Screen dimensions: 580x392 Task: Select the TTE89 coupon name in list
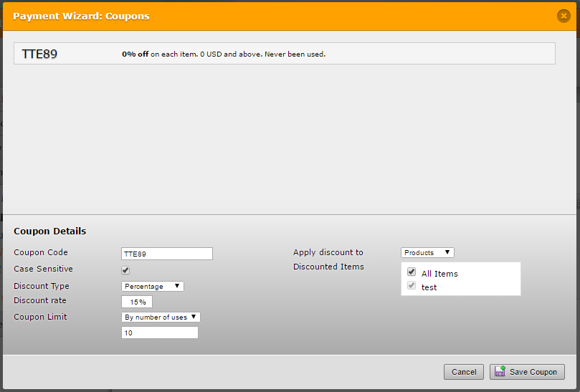39,54
